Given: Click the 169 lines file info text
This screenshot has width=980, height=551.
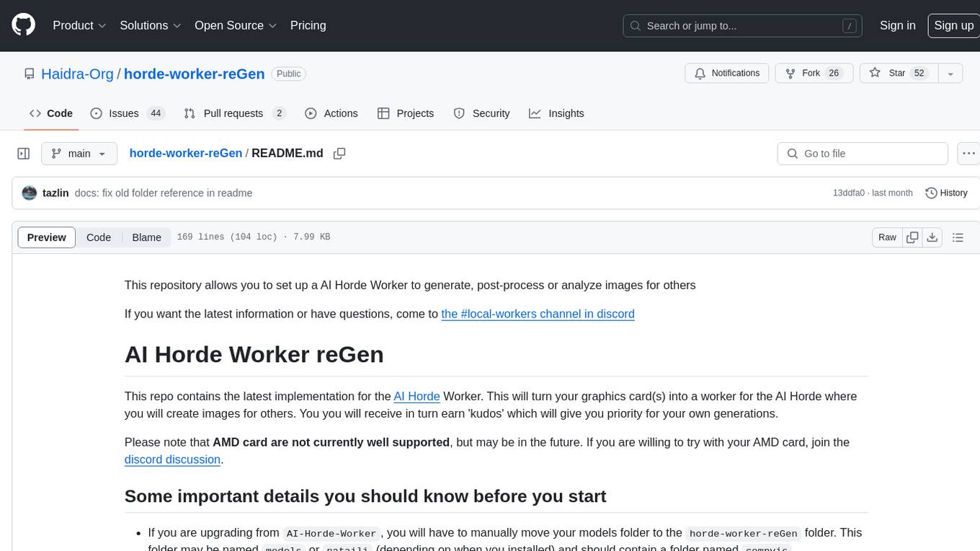Looking at the screenshot, I should (x=253, y=237).
